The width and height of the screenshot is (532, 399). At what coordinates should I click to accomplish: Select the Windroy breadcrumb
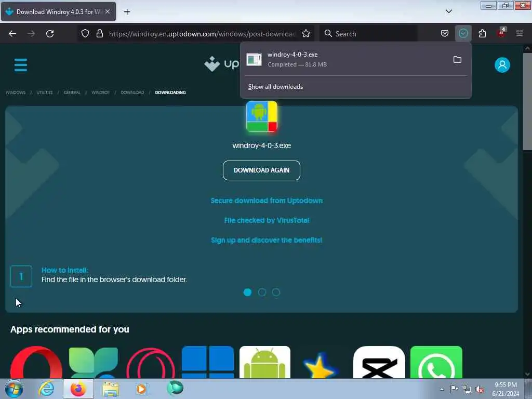pos(100,92)
